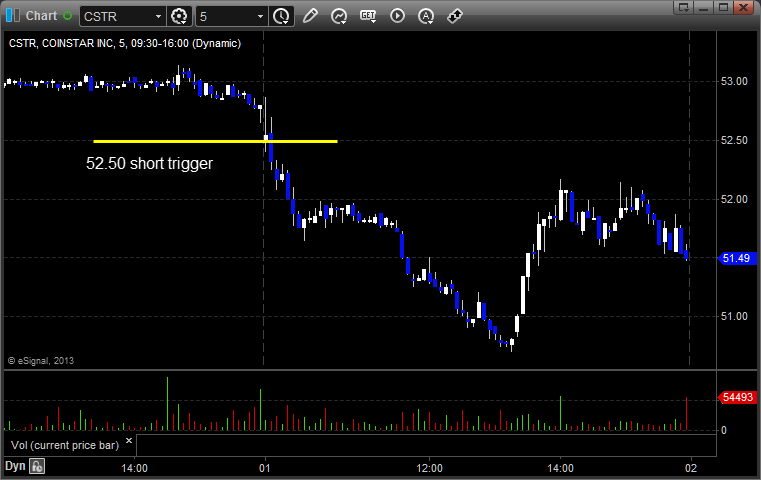Click the double-arrow icon in the toolbar
This screenshot has width=761, height=480.
[x=455, y=16]
